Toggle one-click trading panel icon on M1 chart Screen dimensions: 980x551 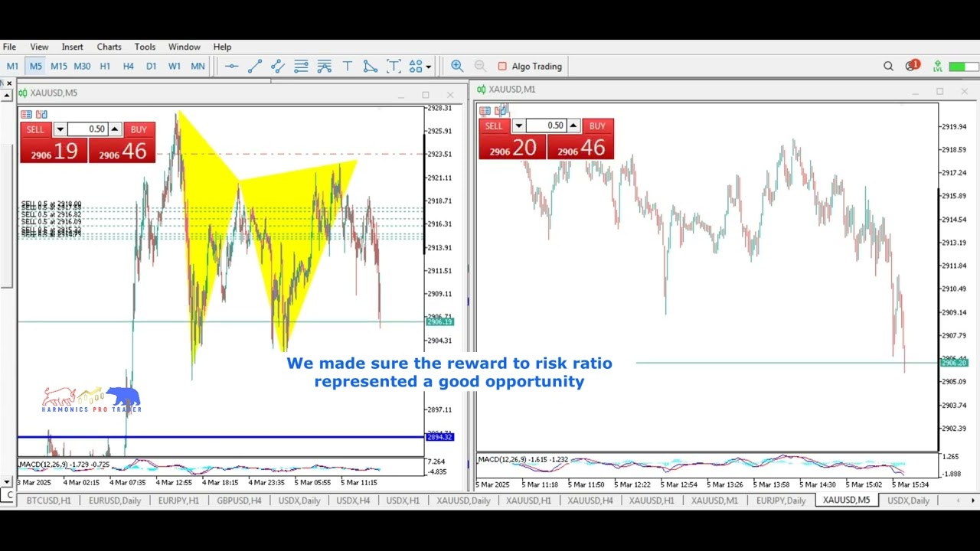pos(485,110)
